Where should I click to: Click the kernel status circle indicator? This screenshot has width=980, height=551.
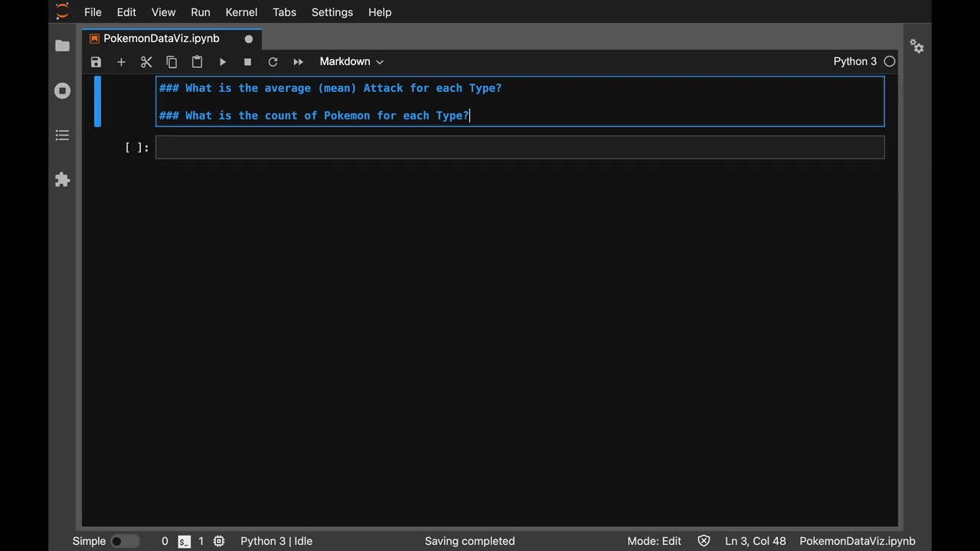[x=890, y=61]
